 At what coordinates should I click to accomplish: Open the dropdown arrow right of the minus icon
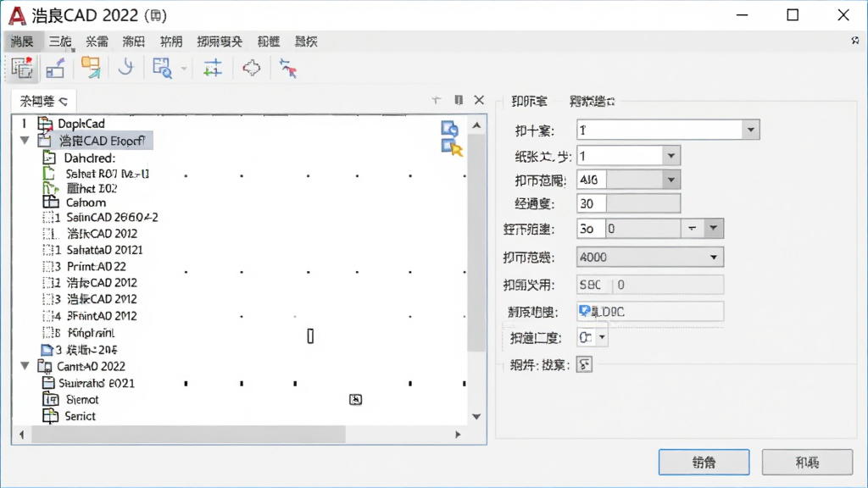713,229
